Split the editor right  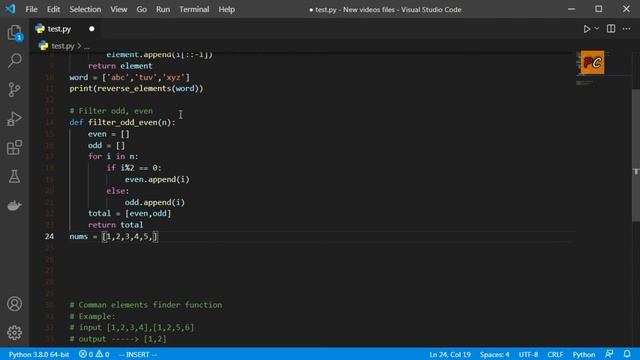611,29
